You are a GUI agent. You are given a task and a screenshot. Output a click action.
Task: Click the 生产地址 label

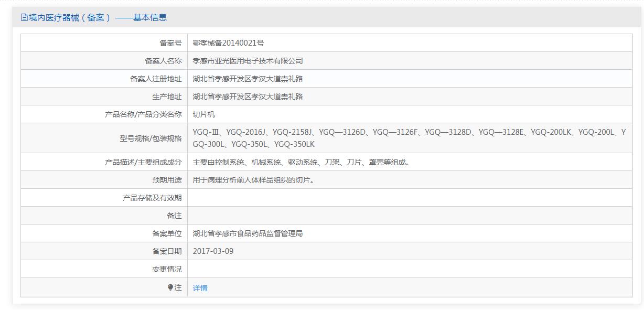click(x=167, y=97)
